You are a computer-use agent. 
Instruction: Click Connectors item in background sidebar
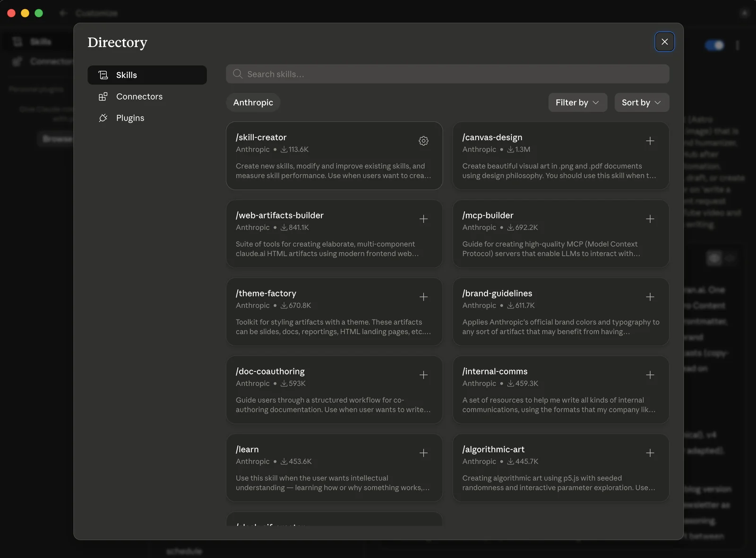(x=51, y=61)
